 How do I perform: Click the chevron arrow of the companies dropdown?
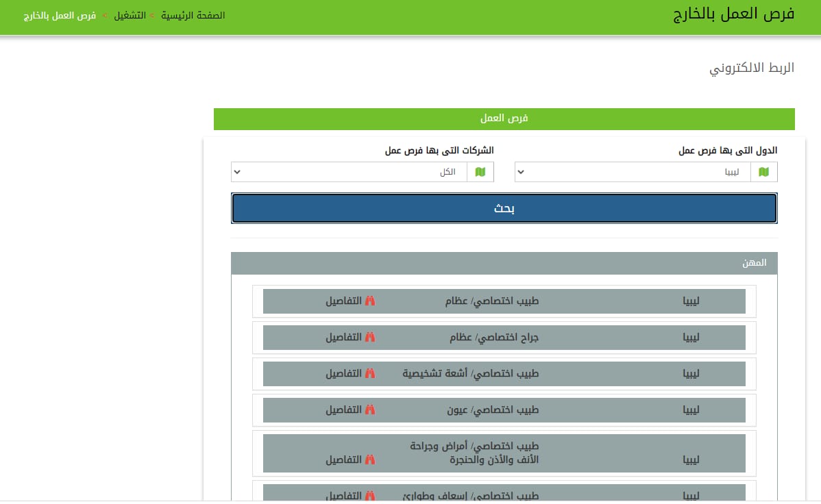click(x=237, y=172)
